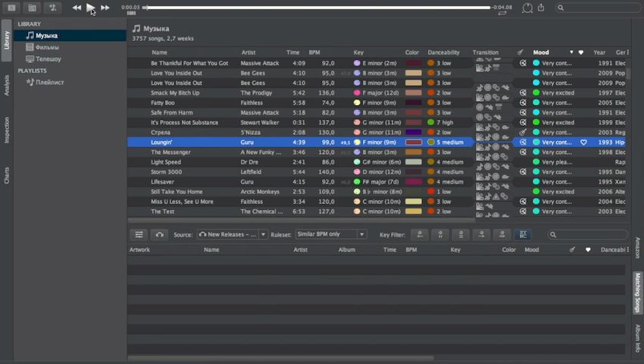
Task: Click the key dot for Smack My Bitch Up
Action: pos(357,93)
